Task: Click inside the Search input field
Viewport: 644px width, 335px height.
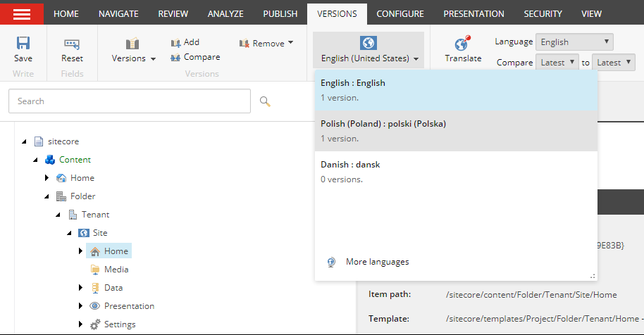Action: pos(130,101)
